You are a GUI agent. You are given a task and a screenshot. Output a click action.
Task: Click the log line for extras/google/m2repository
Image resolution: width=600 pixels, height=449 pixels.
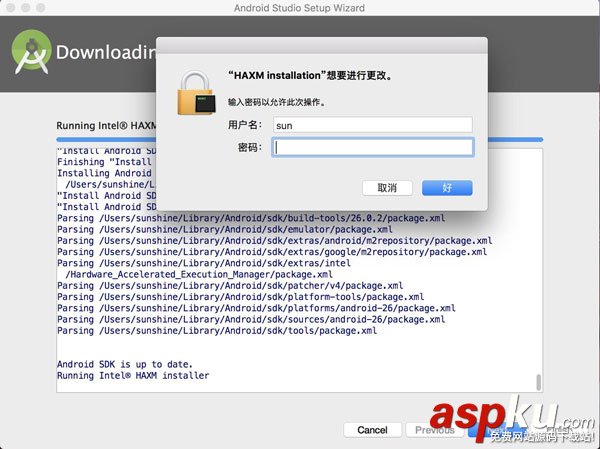point(272,252)
